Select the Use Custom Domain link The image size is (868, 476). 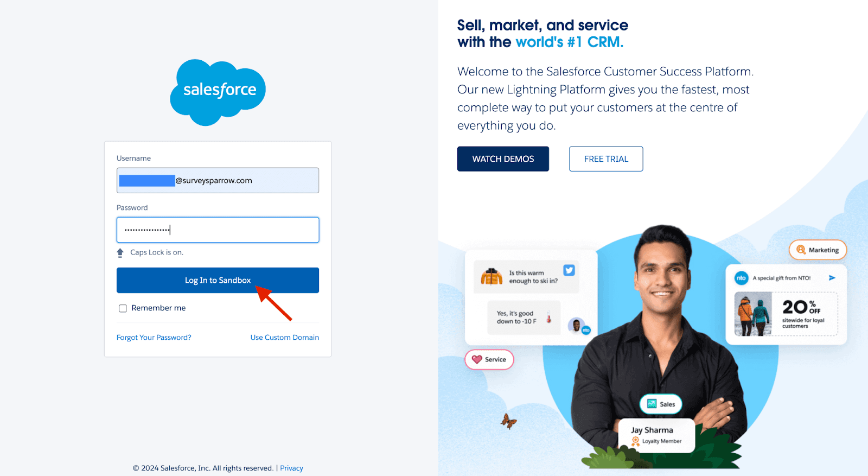(x=285, y=338)
